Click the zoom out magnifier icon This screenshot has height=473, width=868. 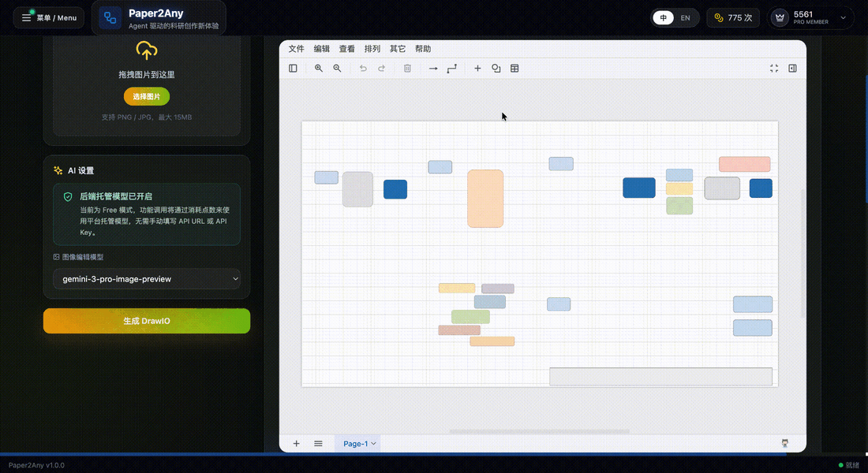[x=337, y=69]
